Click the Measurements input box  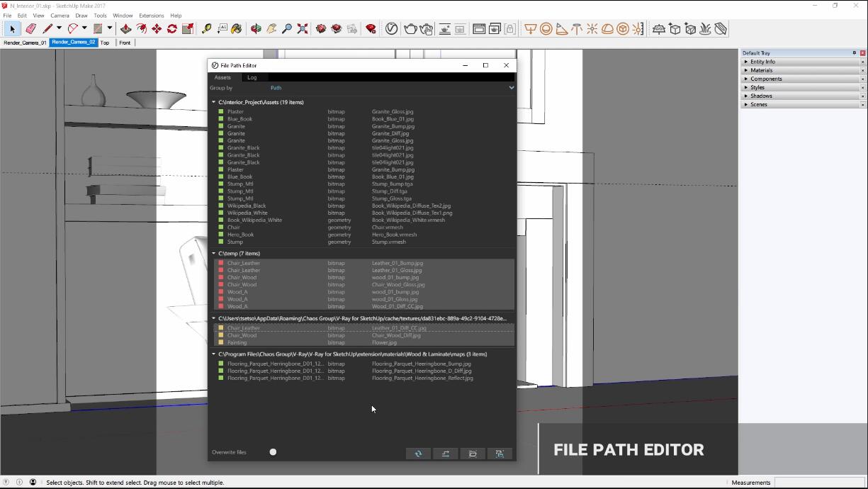point(820,483)
